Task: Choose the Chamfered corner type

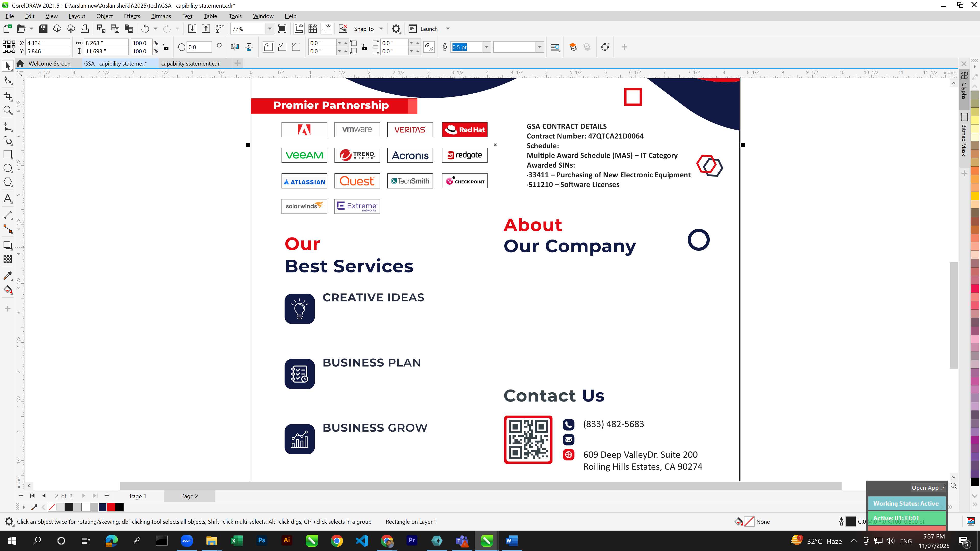Action: click(296, 47)
